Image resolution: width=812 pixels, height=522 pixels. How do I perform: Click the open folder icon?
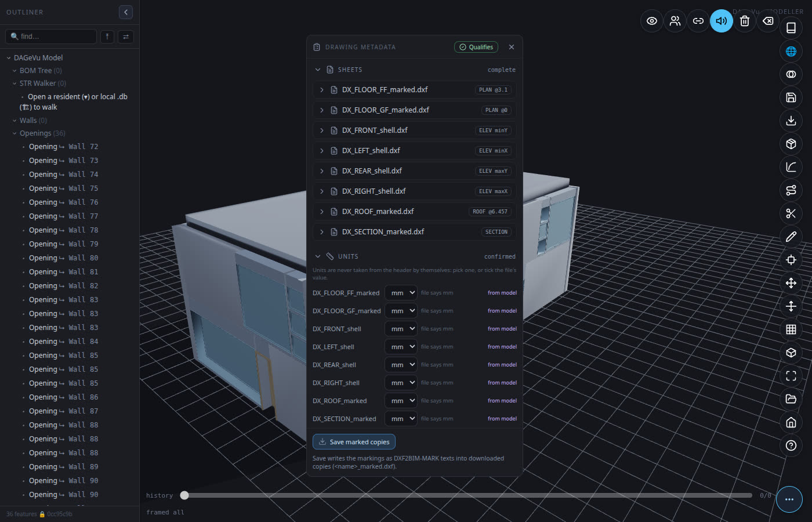[x=791, y=399]
